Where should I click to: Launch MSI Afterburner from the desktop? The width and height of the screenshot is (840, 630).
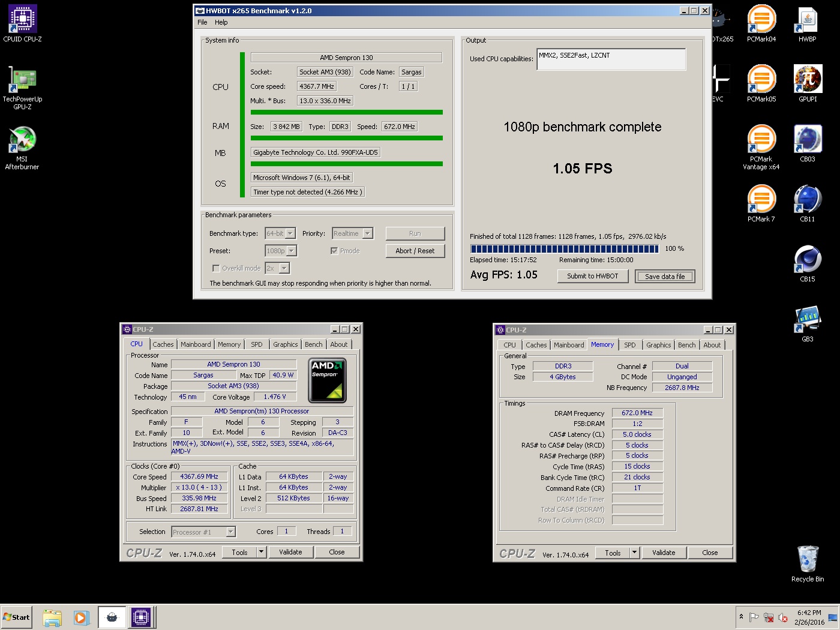pyautogui.click(x=22, y=148)
